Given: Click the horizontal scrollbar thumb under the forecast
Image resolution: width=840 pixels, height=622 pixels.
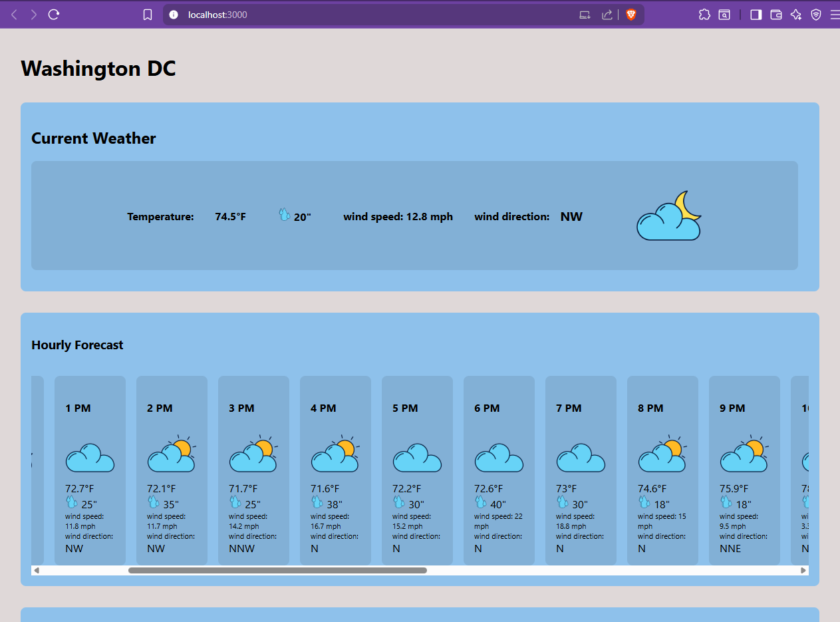Looking at the screenshot, I should (277, 570).
